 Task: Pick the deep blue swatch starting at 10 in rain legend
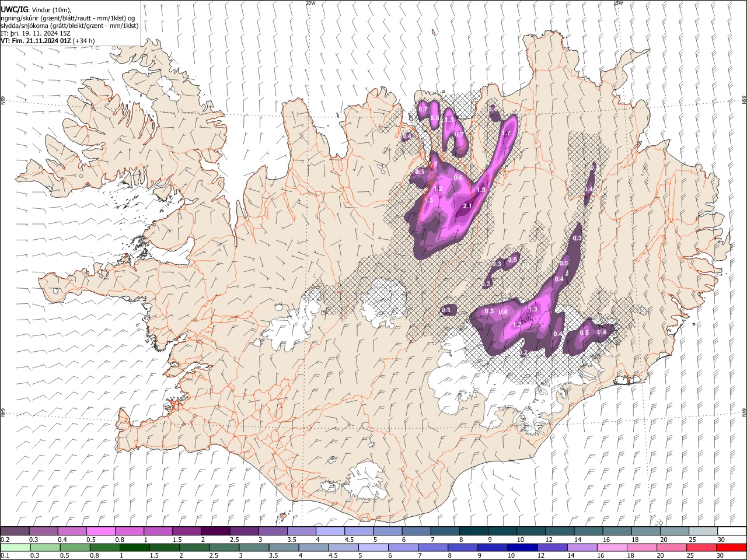[x=522, y=547]
